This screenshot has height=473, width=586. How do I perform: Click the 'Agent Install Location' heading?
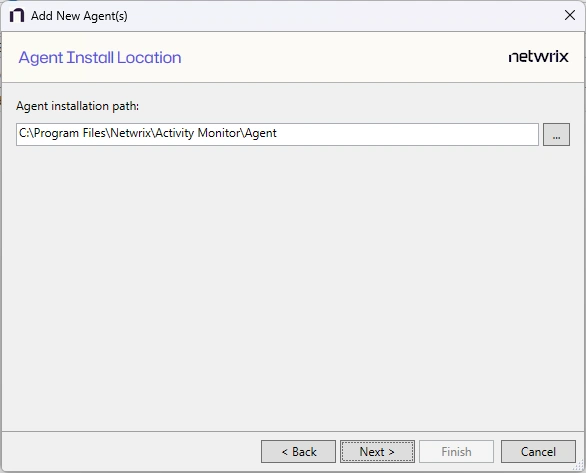(x=100, y=58)
